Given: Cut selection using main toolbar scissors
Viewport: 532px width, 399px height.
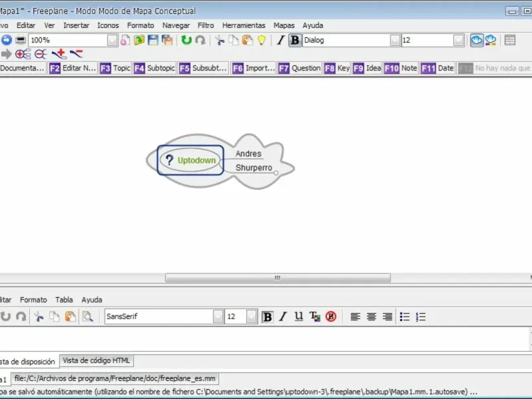Looking at the screenshot, I should 220,41.
